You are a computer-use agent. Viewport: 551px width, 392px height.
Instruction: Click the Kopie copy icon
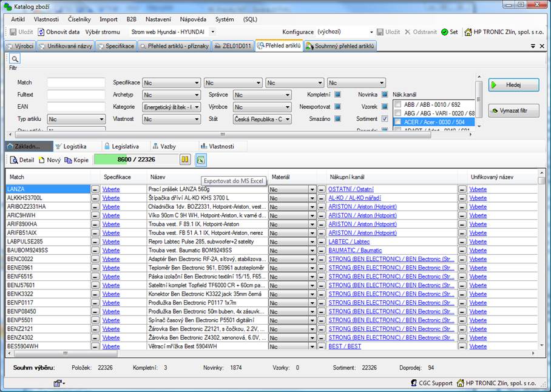click(x=68, y=160)
